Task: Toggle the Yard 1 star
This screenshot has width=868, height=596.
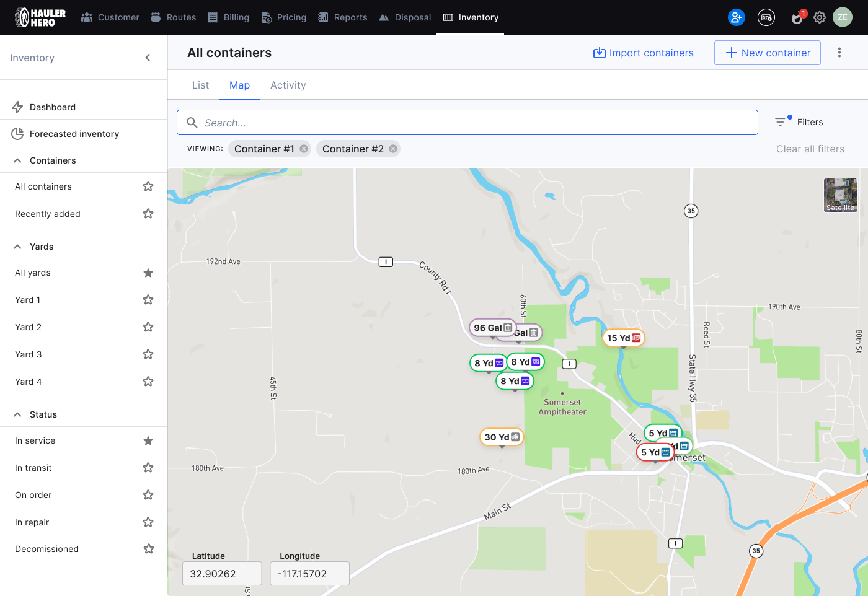Action: coord(148,300)
